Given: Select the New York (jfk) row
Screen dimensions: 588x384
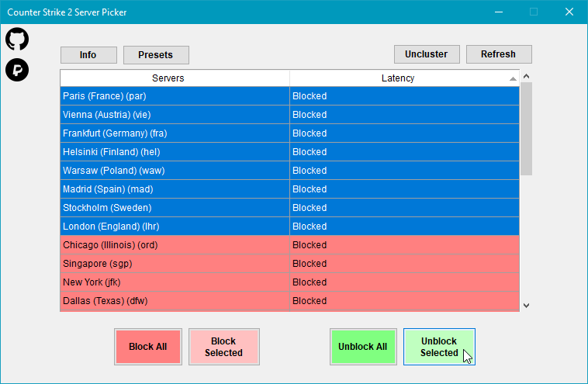Looking at the screenshot, I should [290, 282].
